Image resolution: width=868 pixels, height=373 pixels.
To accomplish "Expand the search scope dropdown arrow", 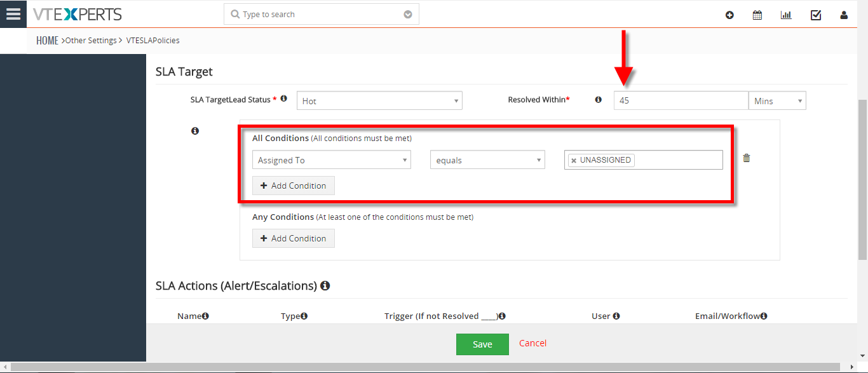I will [x=408, y=14].
